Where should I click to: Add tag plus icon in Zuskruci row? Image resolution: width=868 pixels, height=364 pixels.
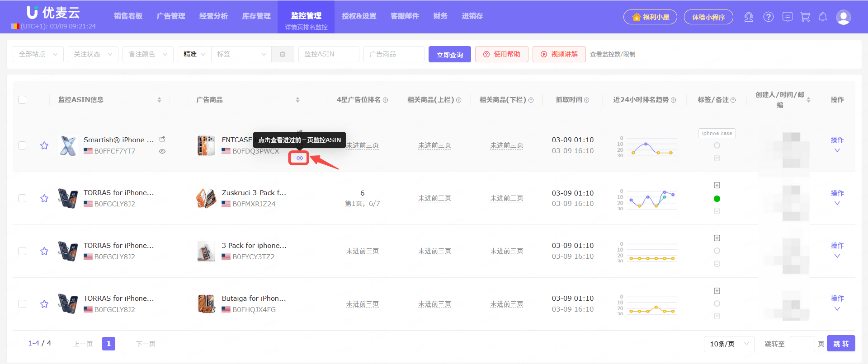click(x=717, y=185)
